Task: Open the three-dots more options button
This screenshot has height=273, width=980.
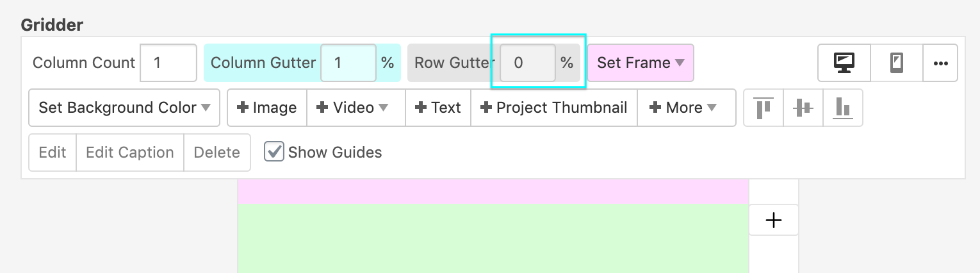Action: 940,63
